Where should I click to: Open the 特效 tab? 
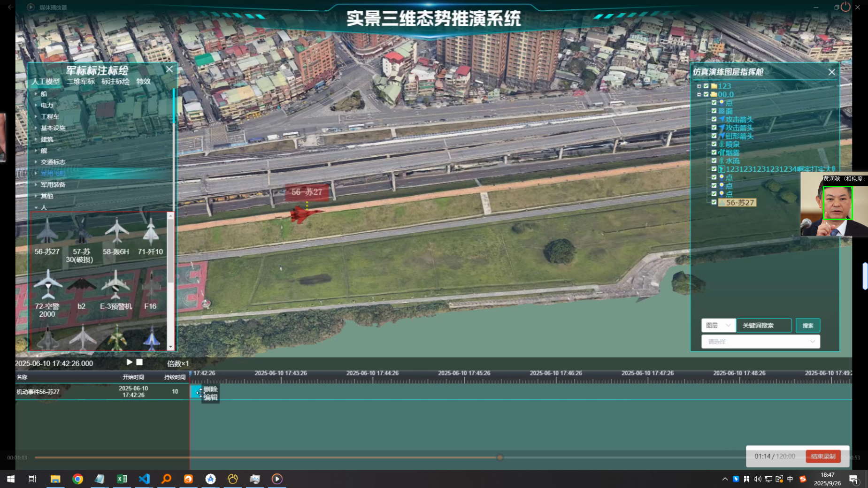click(x=143, y=81)
